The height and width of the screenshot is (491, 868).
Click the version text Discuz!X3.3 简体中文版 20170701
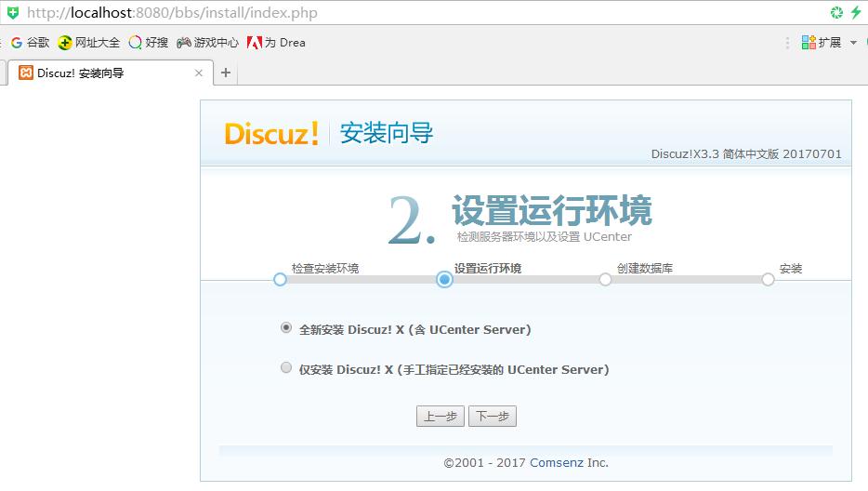click(x=746, y=154)
